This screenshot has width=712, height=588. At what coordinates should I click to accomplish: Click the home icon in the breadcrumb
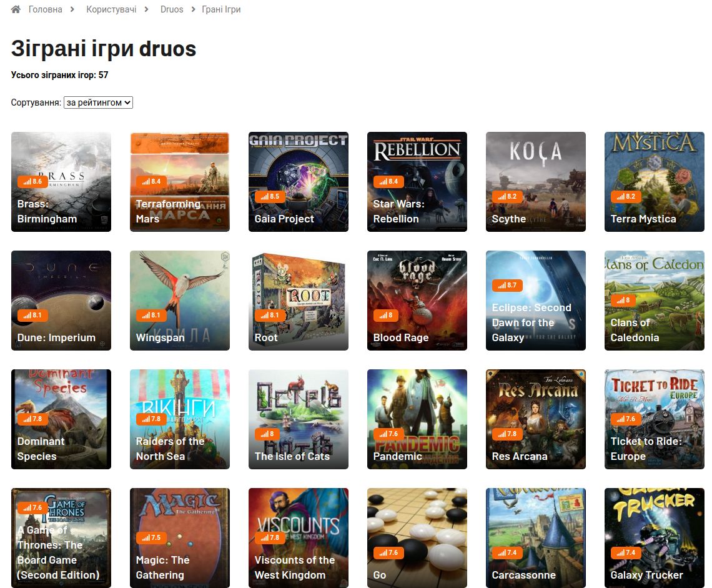pyautogui.click(x=16, y=9)
